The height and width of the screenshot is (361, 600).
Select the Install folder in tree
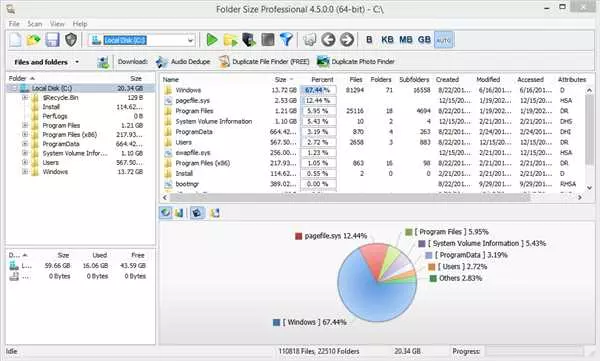[51, 107]
